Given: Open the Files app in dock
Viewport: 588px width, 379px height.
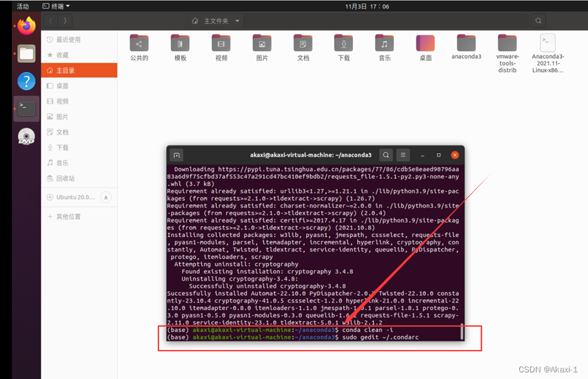Looking at the screenshot, I should click(26, 53).
